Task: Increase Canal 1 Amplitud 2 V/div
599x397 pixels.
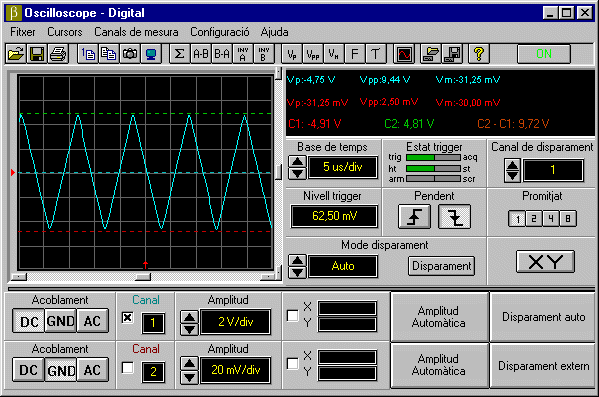Action: click(x=189, y=317)
